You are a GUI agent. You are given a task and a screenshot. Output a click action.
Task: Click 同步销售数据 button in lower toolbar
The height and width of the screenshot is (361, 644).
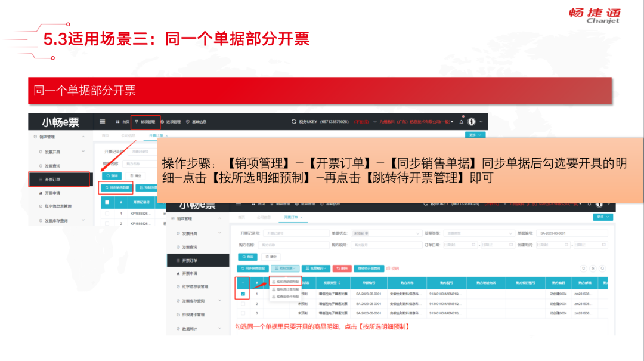(x=253, y=269)
